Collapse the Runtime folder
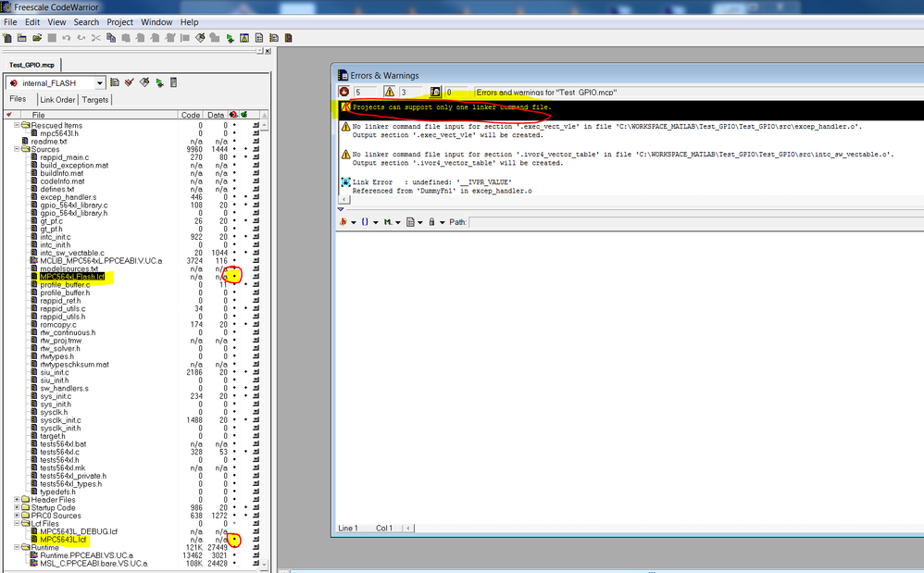924x573 pixels. click(17, 547)
